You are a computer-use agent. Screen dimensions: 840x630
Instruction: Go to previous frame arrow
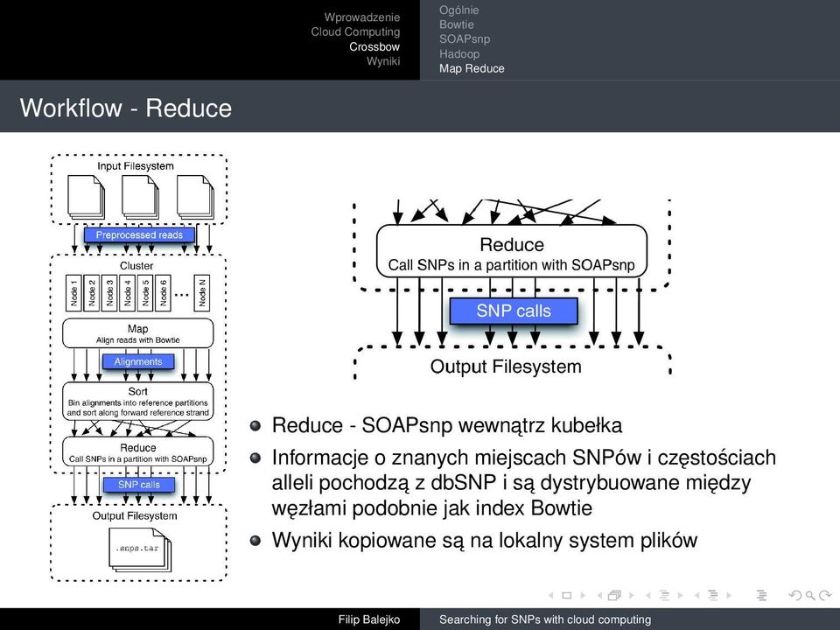(x=599, y=595)
